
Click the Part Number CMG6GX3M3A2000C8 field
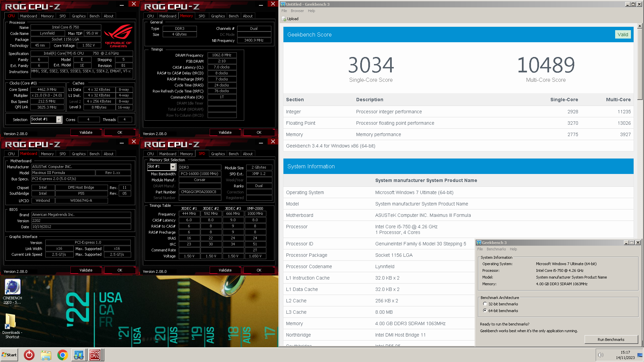point(200,192)
